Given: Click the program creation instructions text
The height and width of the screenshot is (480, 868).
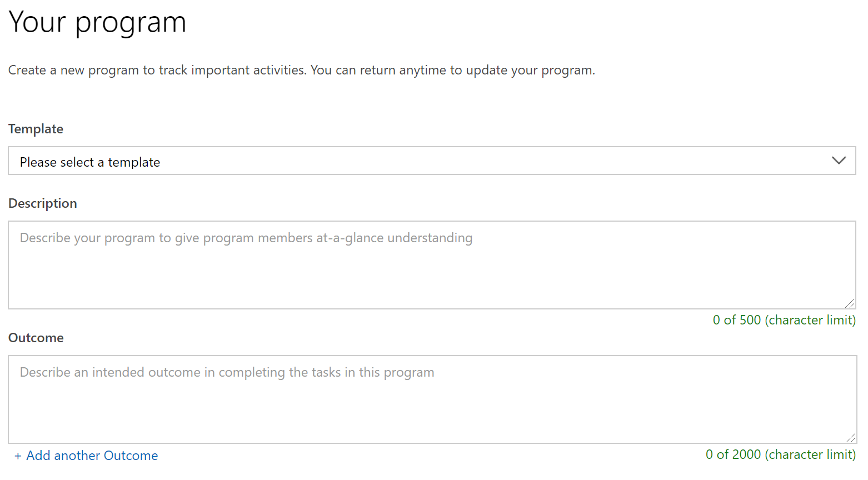Looking at the screenshot, I should point(301,70).
